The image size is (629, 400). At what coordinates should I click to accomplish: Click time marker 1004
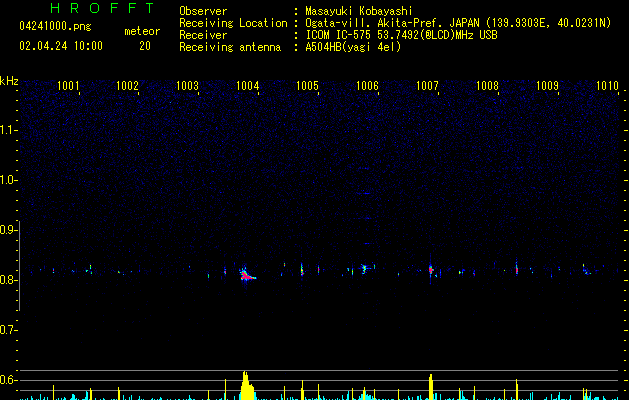click(248, 86)
